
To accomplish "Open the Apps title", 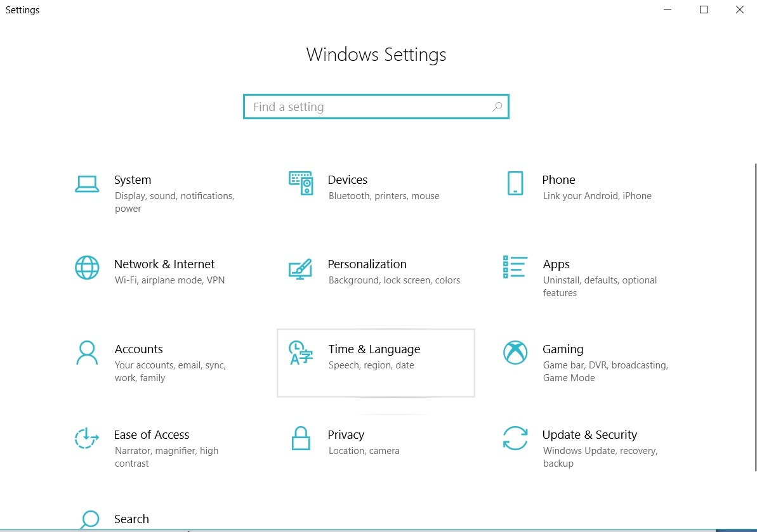I will point(556,265).
